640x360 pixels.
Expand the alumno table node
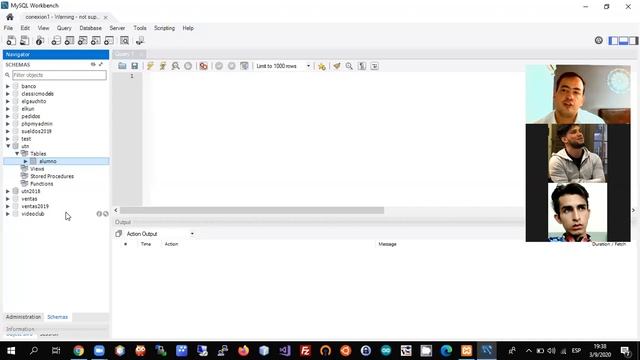coord(25,161)
